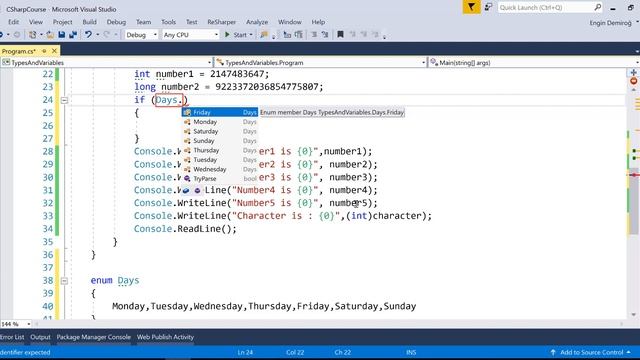The width and height of the screenshot is (640, 360).
Task: Select Monday in the IntelliSense list
Action: tap(220, 122)
